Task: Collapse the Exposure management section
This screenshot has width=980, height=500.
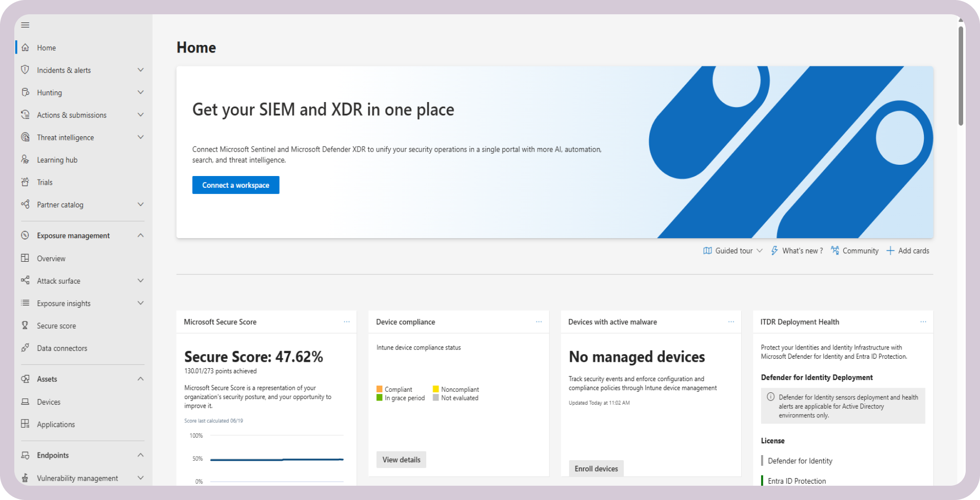Action: (x=140, y=235)
